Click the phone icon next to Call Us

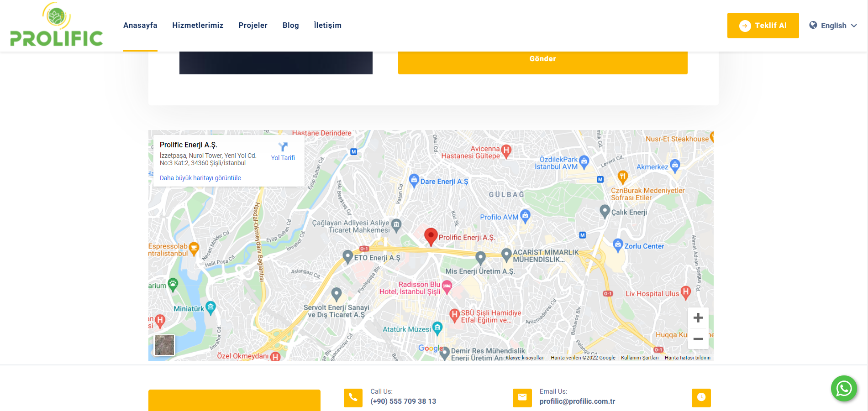tap(353, 398)
